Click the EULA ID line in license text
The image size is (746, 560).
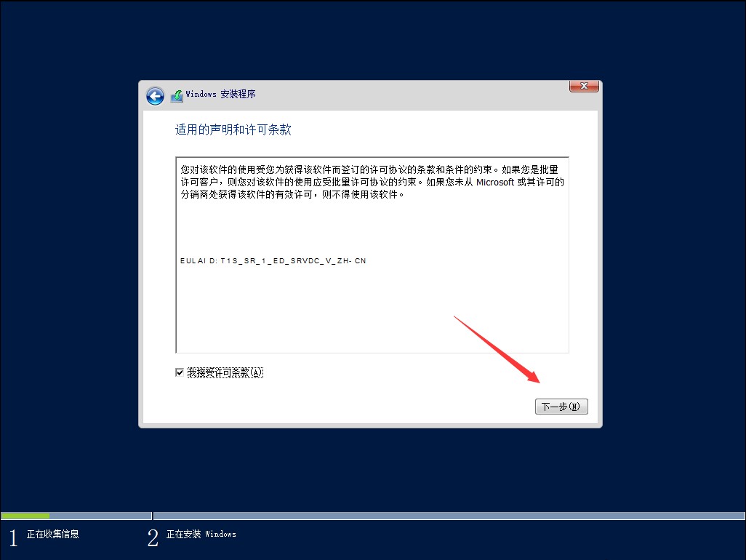(273, 260)
